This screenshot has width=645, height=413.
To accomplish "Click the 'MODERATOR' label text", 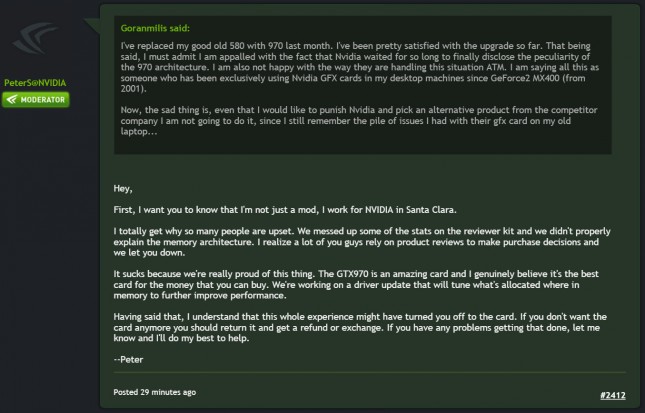I will (x=43, y=100).
